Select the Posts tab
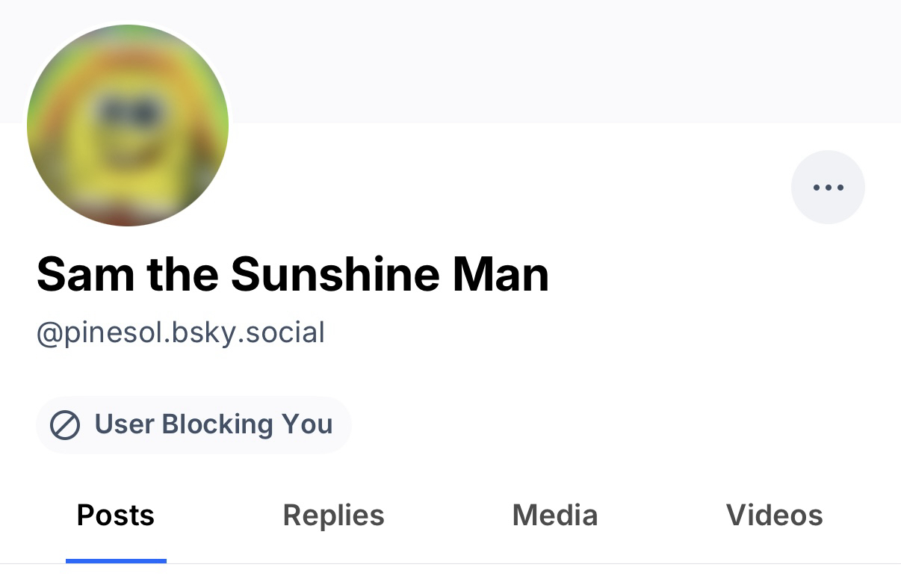Viewport: 901px width, 588px height. [x=116, y=516]
